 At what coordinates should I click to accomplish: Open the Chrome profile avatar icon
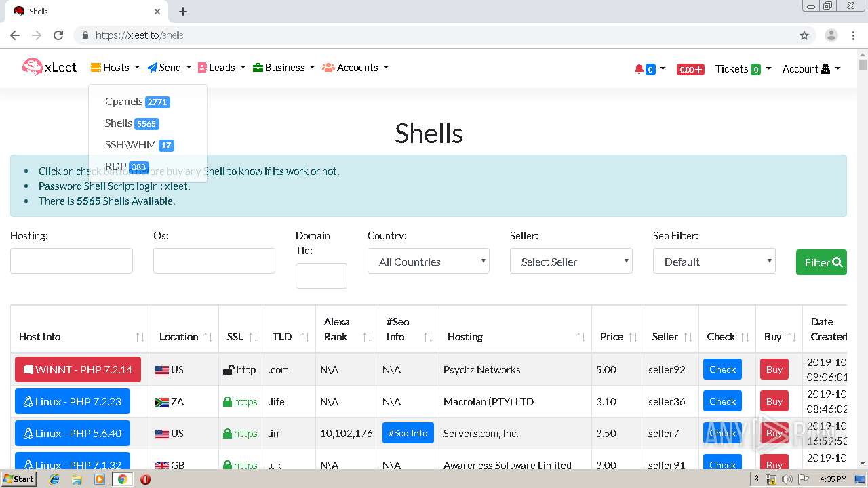831,35
